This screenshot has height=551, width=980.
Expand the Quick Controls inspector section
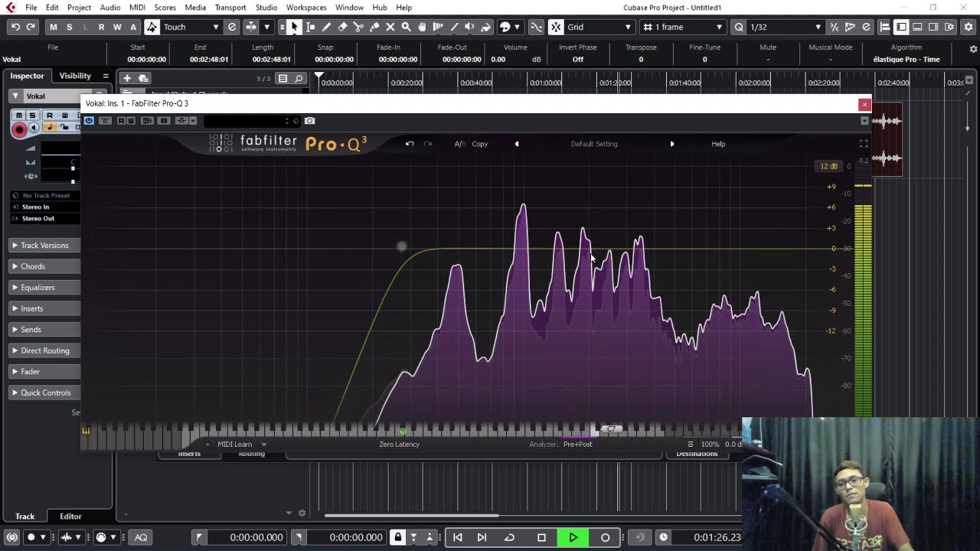pyautogui.click(x=46, y=393)
